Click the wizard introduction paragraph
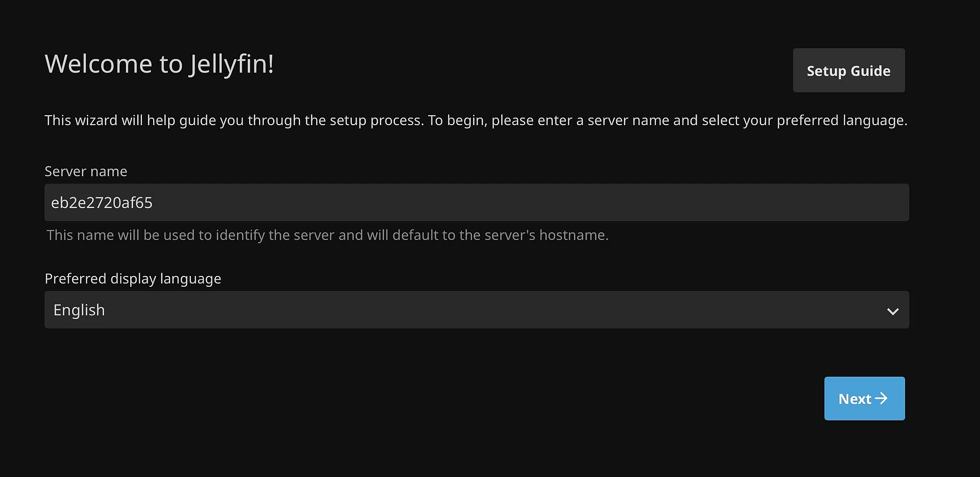Image resolution: width=980 pixels, height=477 pixels. click(x=476, y=120)
